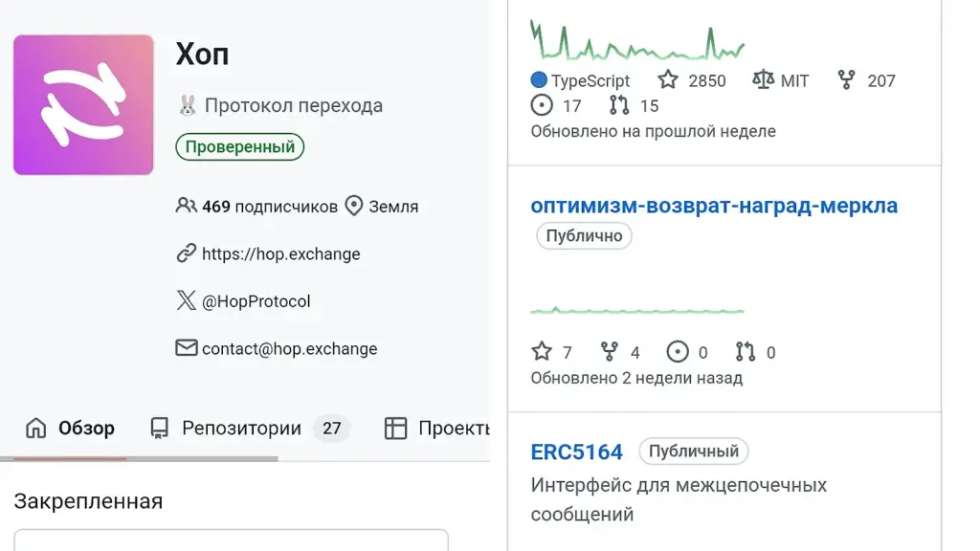980x551 pixels.
Task: Click the star icon next to 7
Action: click(x=542, y=352)
